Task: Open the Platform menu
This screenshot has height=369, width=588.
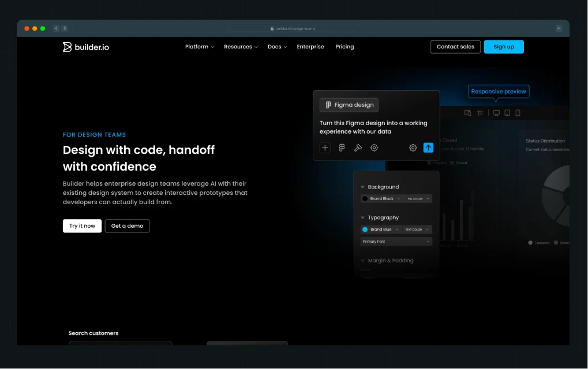Action: pyautogui.click(x=200, y=47)
